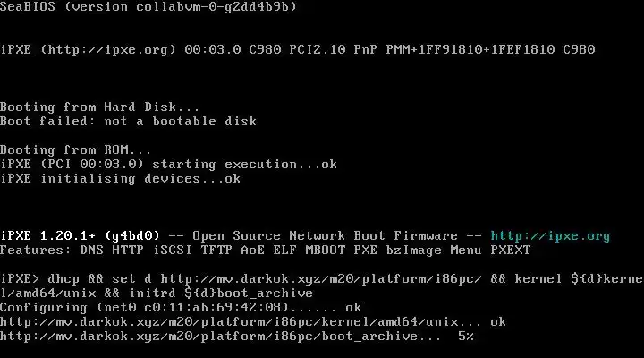Click 'iPXE initialising devices...ok' line
The image size is (644, 358).
pyautogui.click(x=121, y=179)
